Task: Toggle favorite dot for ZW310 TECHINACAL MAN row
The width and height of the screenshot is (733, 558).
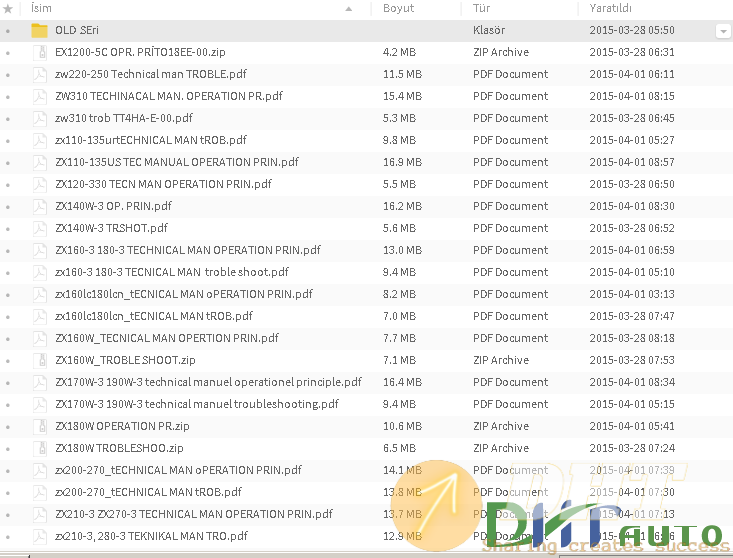Action: pyautogui.click(x=8, y=97)
